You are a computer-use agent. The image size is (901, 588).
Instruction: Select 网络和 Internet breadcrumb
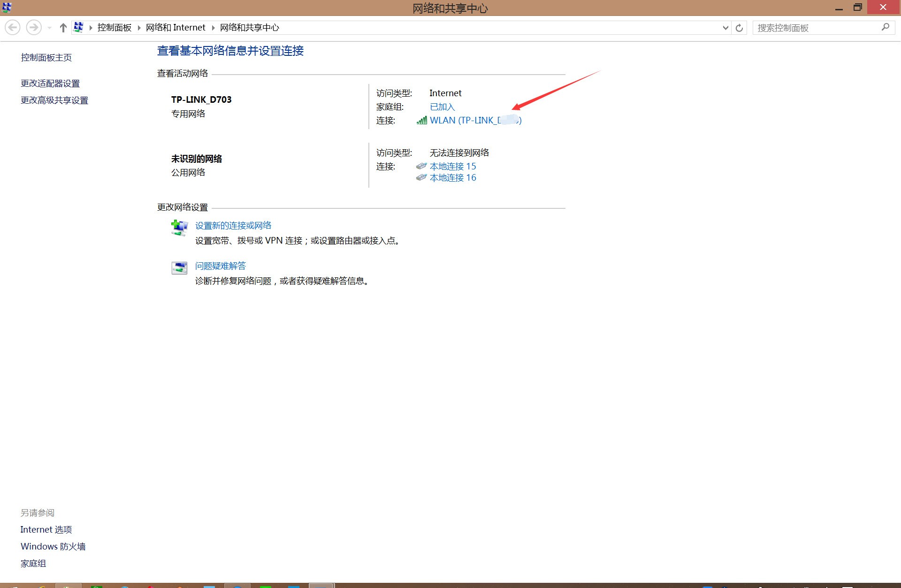pos(176,28)
